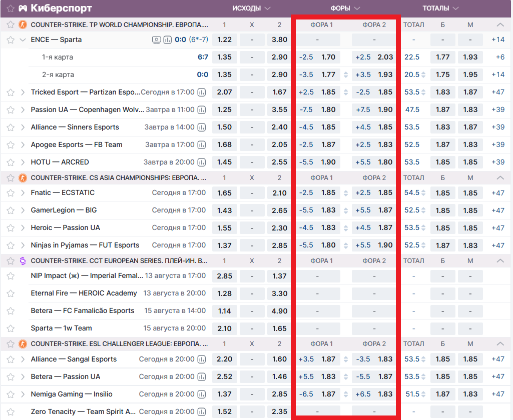Expand Tricked Esport — Partizan match
The width and height of the screenshot is (513, 420).
coord(23,92)
